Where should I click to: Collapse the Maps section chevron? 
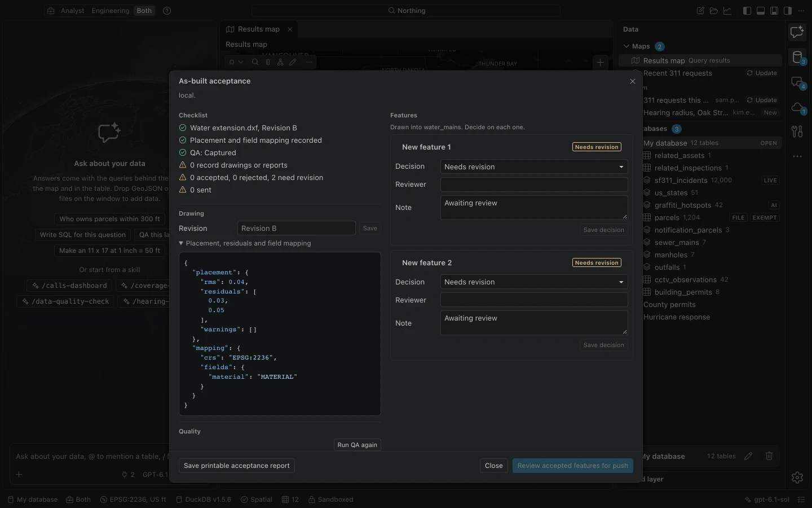pos(626,46)
